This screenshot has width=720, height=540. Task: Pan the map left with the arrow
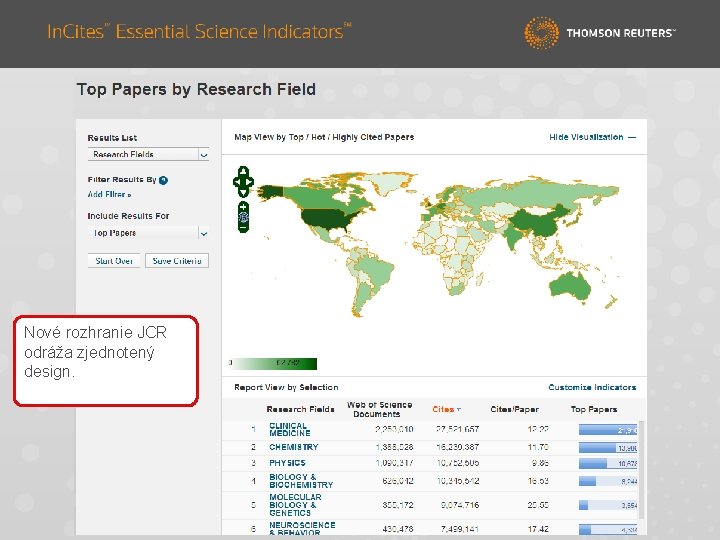pyautogui.click(x=237, y=182)
